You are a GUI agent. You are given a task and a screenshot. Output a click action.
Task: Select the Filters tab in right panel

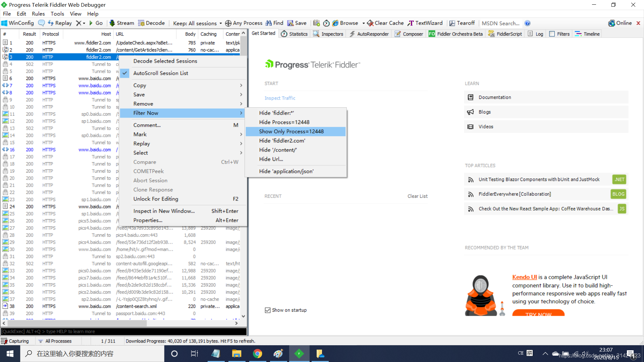pos(562,34)
